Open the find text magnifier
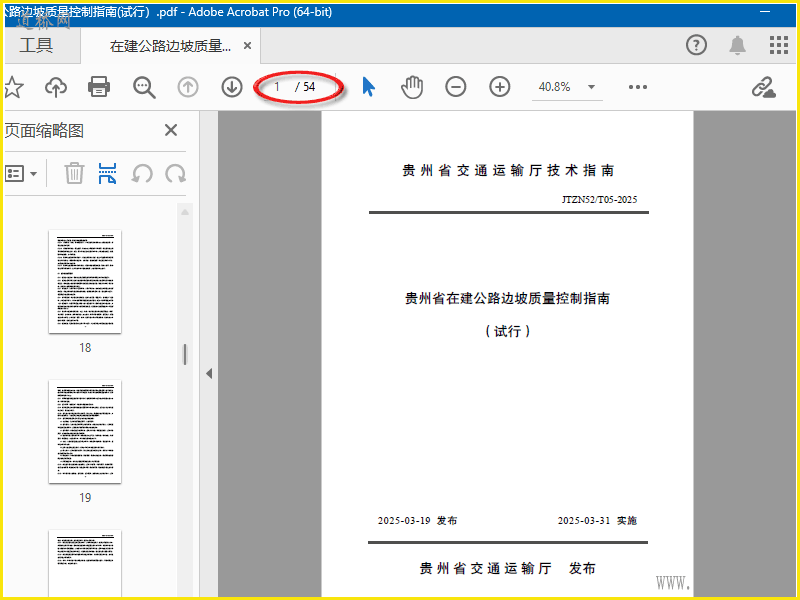This screenshot has width=800, height=600. click(144, 87)
